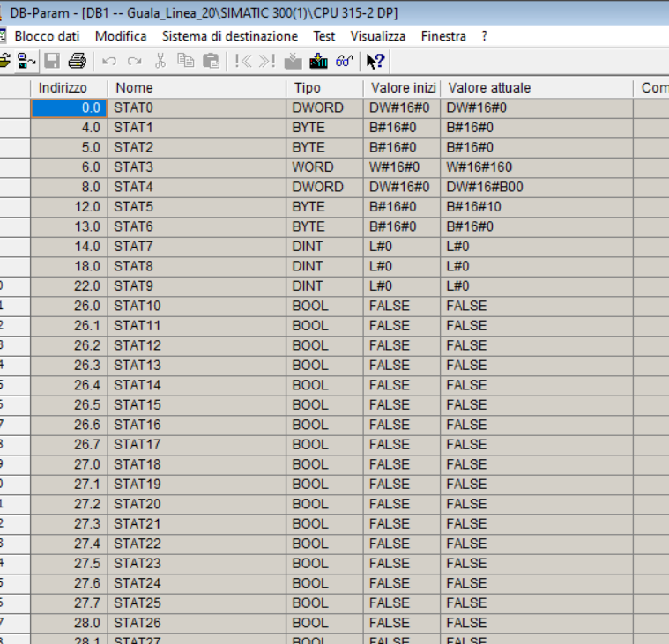Open the Visualizza menu
The height and width of the screenshot is (644, 669).
click(x=377, y=36)
